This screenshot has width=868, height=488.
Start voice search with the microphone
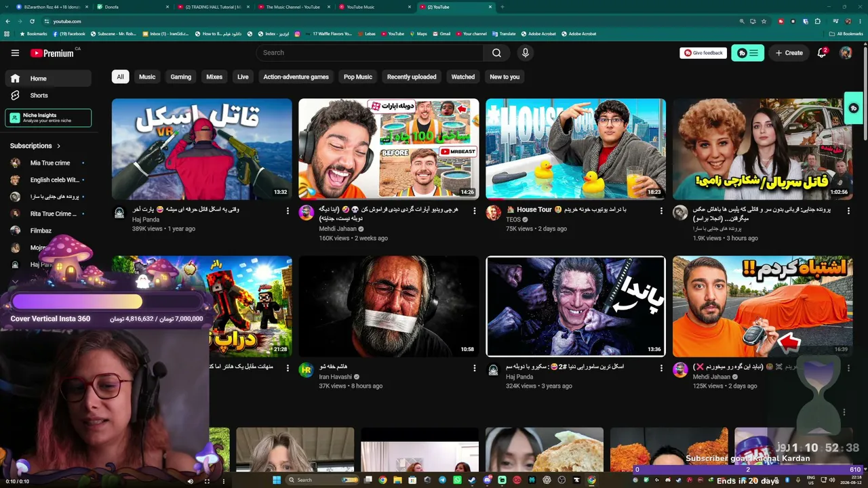[x=525, y=53]
